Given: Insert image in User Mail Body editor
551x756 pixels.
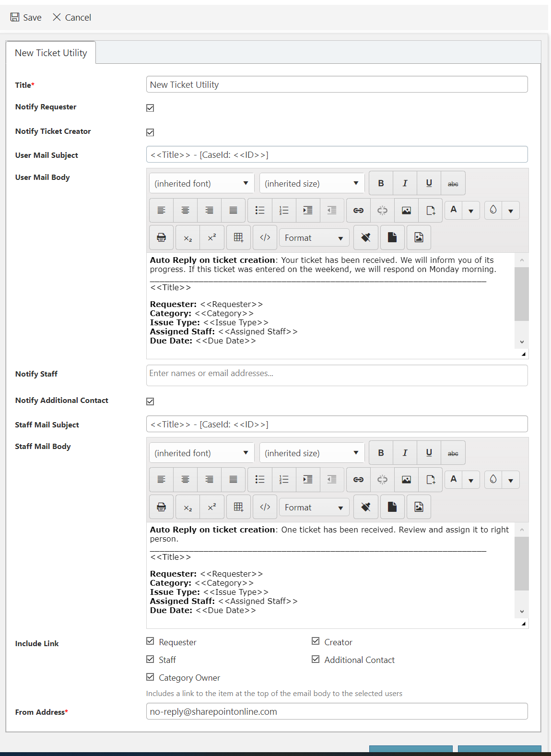Looking at the screenshot, I should (406, 211).
